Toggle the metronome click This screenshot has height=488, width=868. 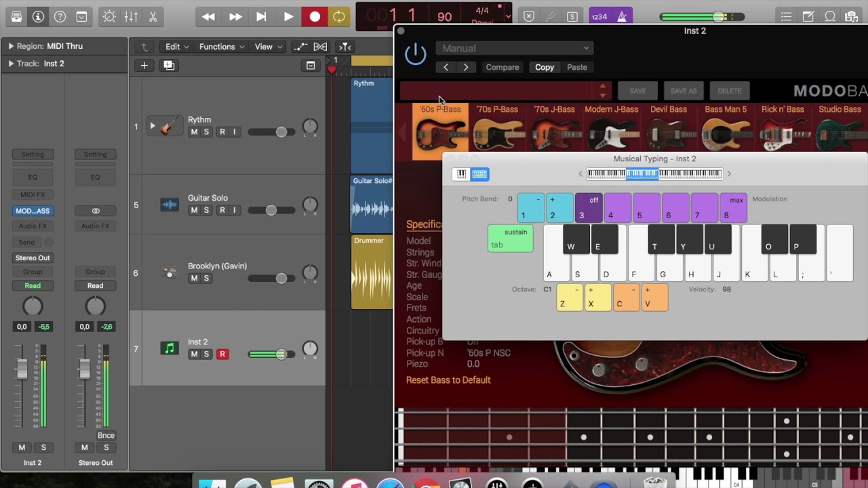622,17
